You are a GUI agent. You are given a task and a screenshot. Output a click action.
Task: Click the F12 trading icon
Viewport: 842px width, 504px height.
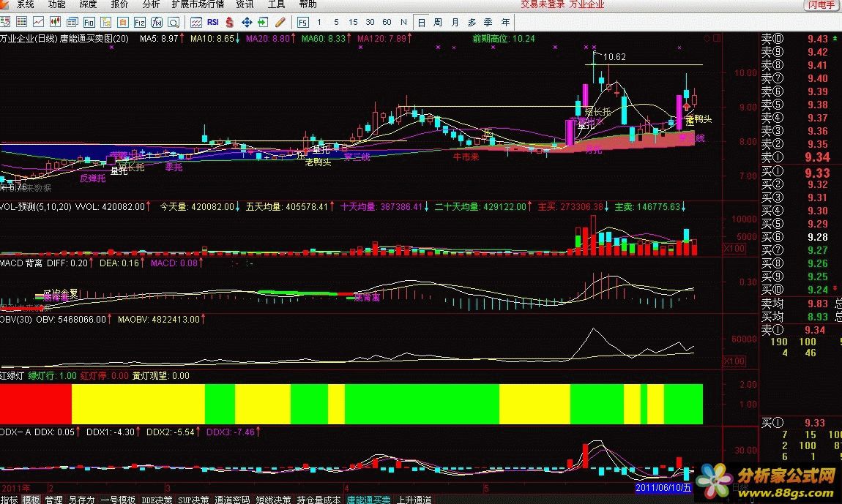(x=140, y=22)
